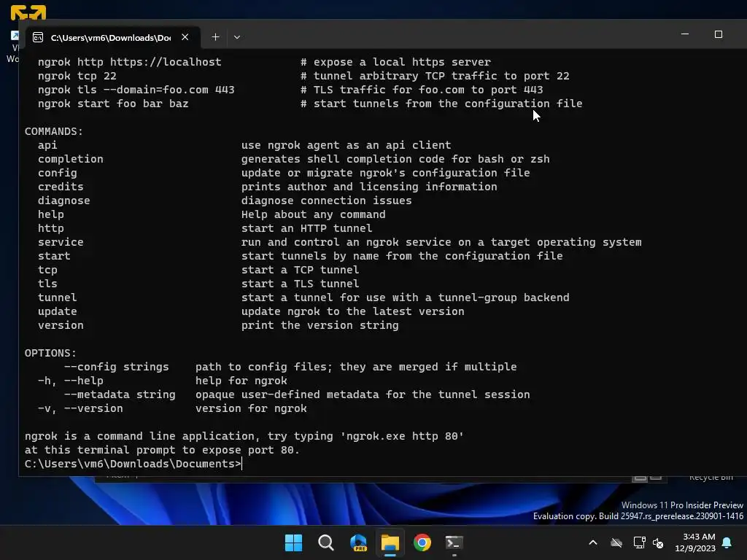747x560 pixels.
Task: Open File Explorer from the taskbar
Action: click(x=390, y=542)
